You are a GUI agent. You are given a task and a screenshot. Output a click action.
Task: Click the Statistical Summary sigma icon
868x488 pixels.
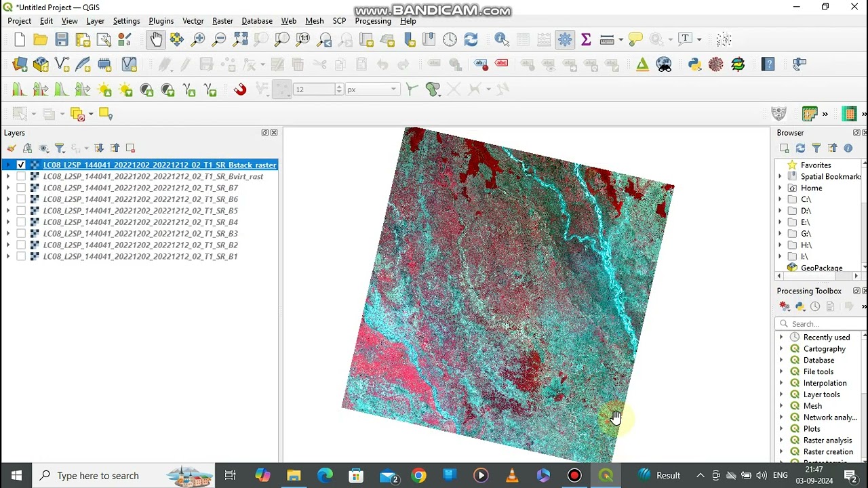point(586,39)
